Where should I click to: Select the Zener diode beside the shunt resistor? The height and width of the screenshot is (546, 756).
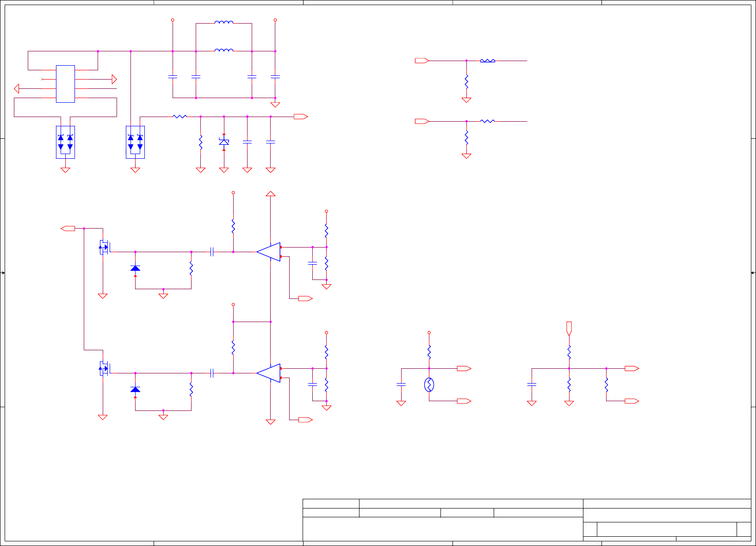[224, 142]
